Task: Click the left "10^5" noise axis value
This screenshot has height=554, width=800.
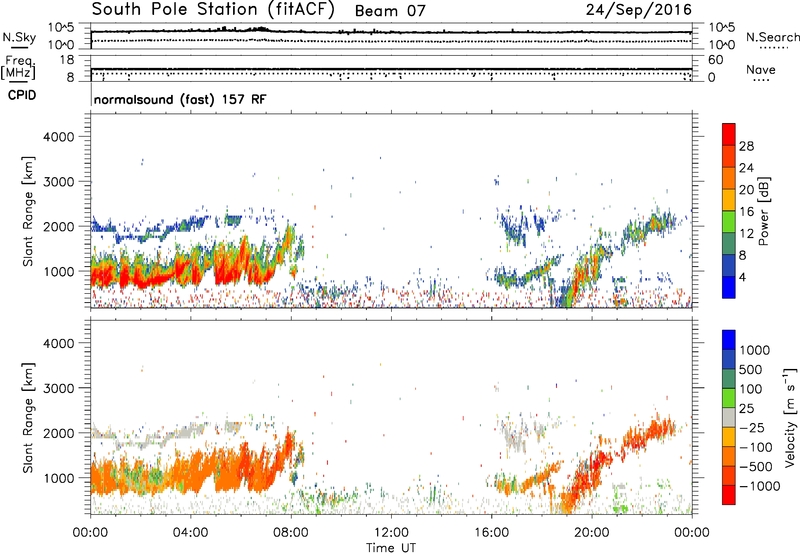Action: [61, 28]
